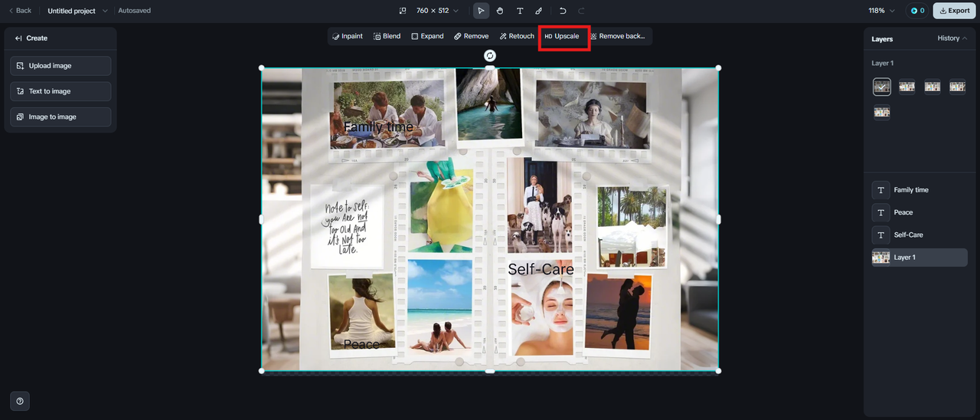The image size is (980, 420).
Task: Select the Layer 1 image layer row
Action: pos(920,258)
